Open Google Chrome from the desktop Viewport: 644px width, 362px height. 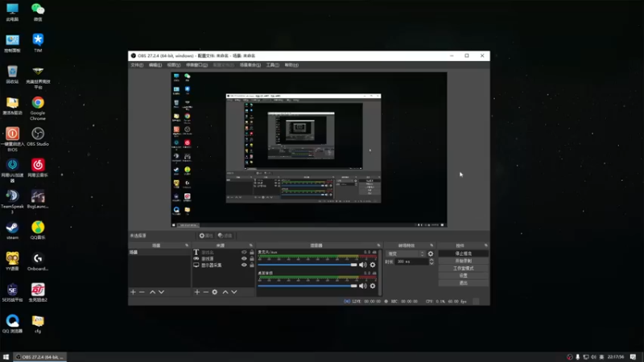38,109
